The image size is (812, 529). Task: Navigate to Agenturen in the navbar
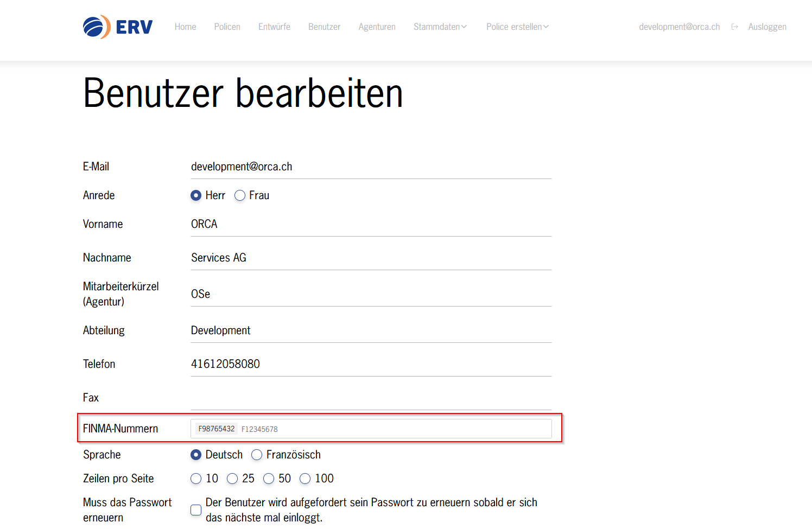tap(377, 27)
